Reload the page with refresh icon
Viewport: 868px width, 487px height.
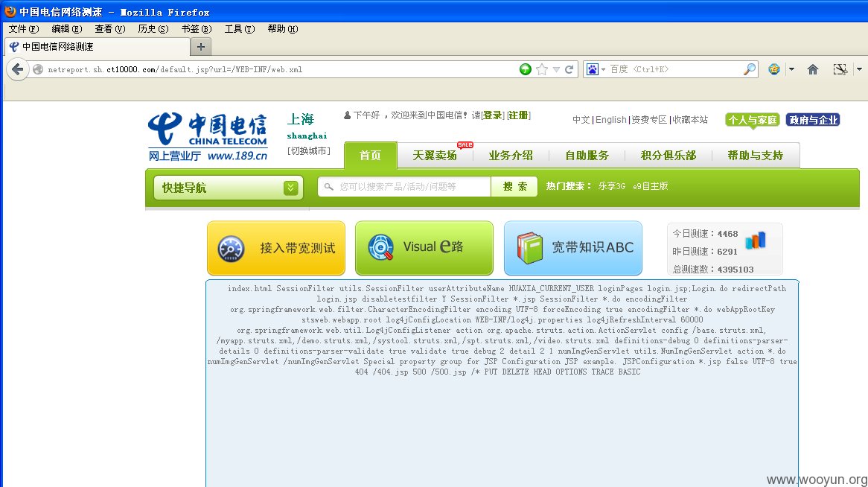point(569,69)
